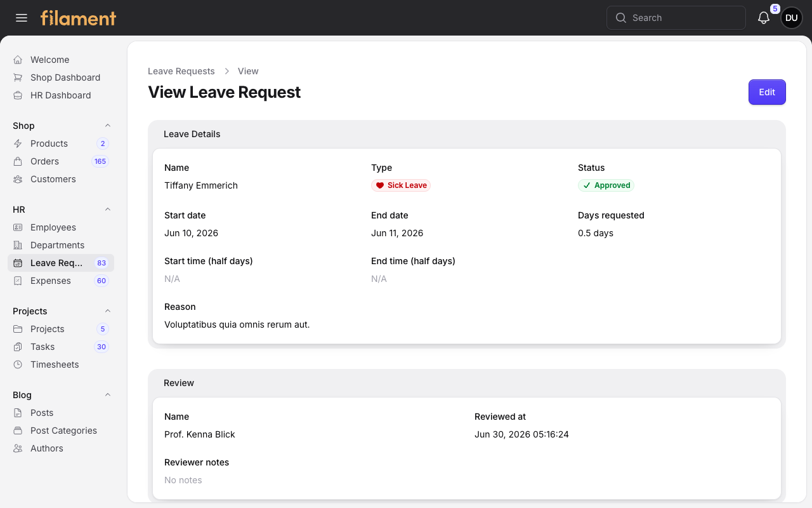Click the Tasks clipboard icon
This screenshot has width=812, height=508.
tap(18, 347)
